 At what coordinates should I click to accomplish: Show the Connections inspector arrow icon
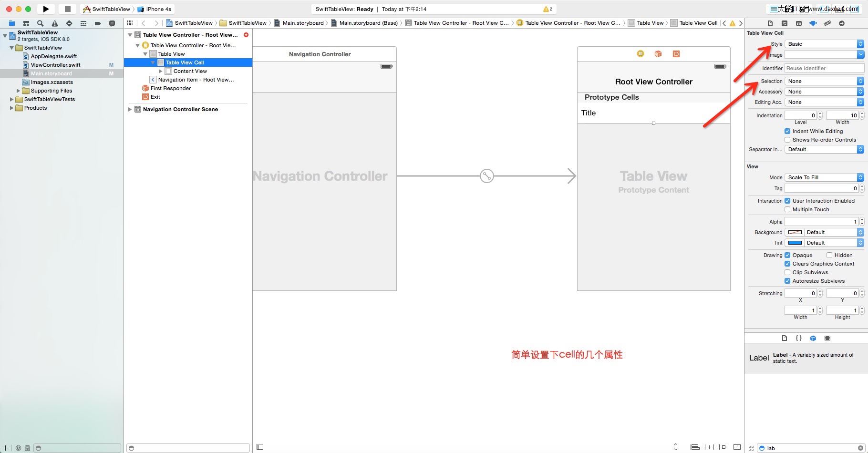tap(842, 23)
